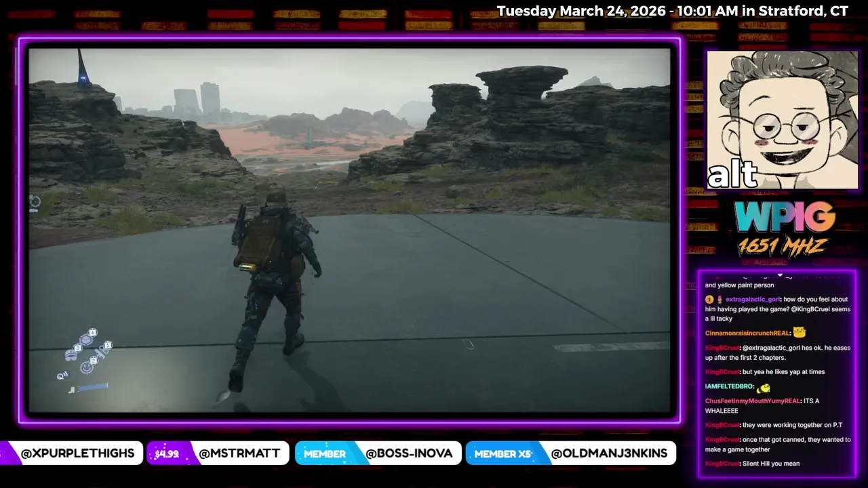Click the @KingBCruel mention in chat
868x488 pixels.
[x=810, y=309]
